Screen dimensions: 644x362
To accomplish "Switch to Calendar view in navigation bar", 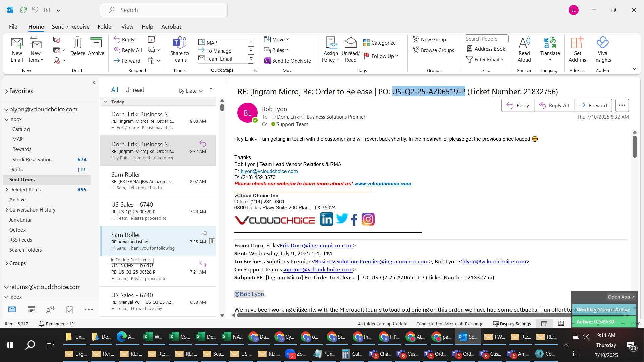I will coord(31,309).
